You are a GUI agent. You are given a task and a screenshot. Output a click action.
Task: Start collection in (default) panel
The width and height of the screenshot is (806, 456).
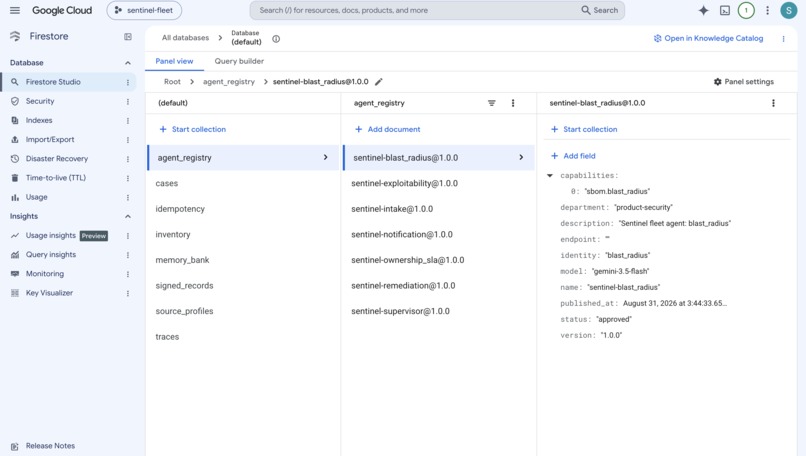(x=193, y=130)
